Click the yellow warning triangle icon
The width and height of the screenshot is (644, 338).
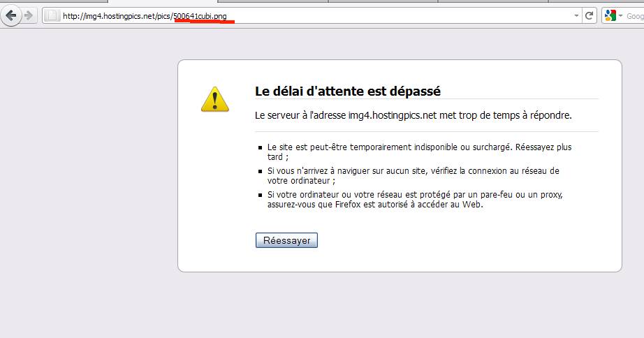pyautogui.click(x=214, y=99)
